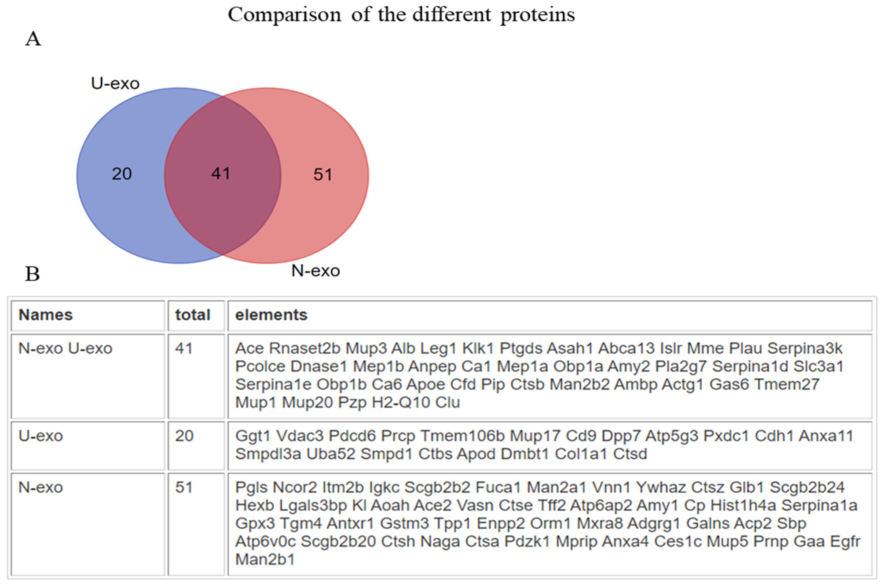Click the U-exo elements cell starting with Ggt1
This screenshot has height=588, width=883.
544,445
